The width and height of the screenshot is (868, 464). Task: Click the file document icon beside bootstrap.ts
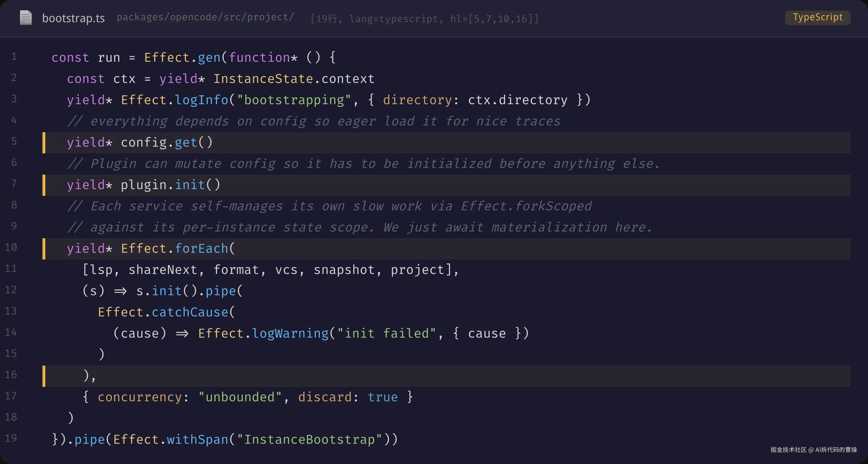click(26, 18)
